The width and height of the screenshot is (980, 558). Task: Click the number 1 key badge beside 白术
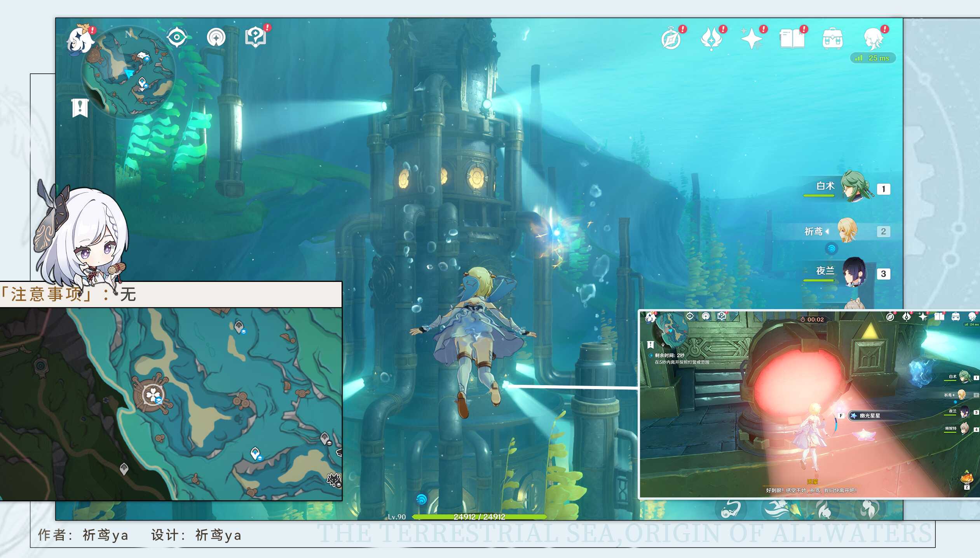(x=883, y=189)
